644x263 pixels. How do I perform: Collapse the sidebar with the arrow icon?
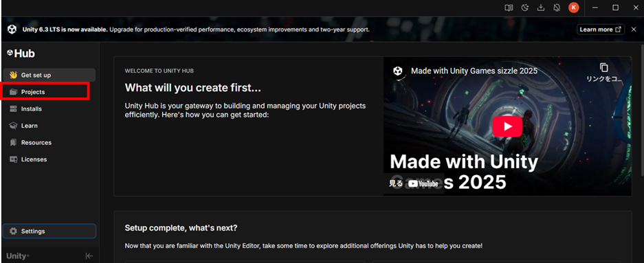[89, 256]
